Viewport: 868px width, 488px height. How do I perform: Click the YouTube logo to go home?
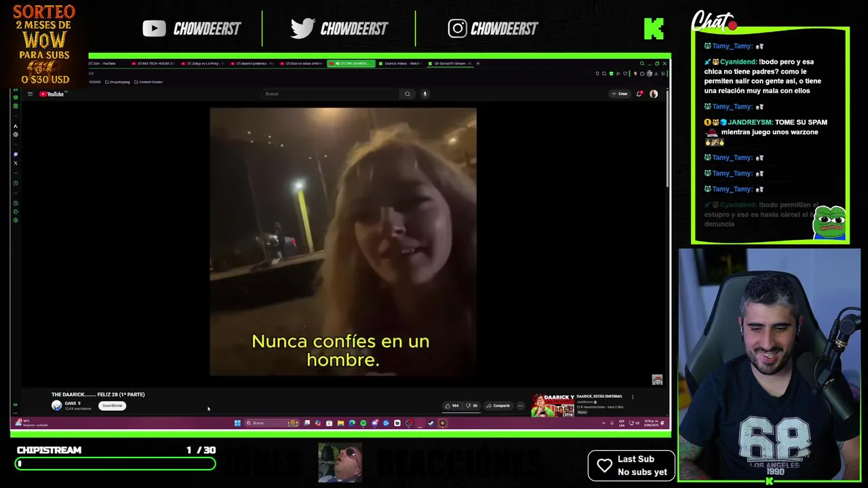click(52, 94)
